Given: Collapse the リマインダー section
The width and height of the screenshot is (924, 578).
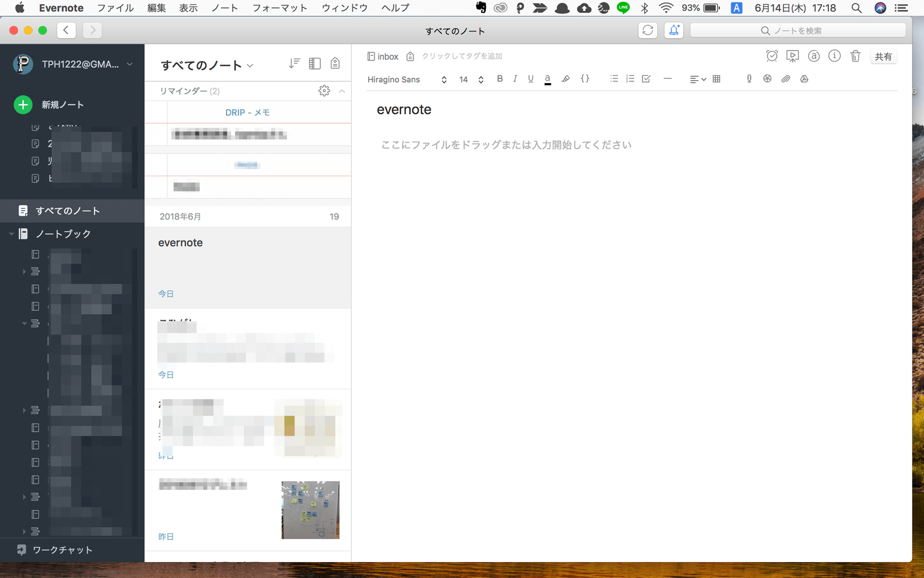Looking at the screenshot, I should 342,91.
